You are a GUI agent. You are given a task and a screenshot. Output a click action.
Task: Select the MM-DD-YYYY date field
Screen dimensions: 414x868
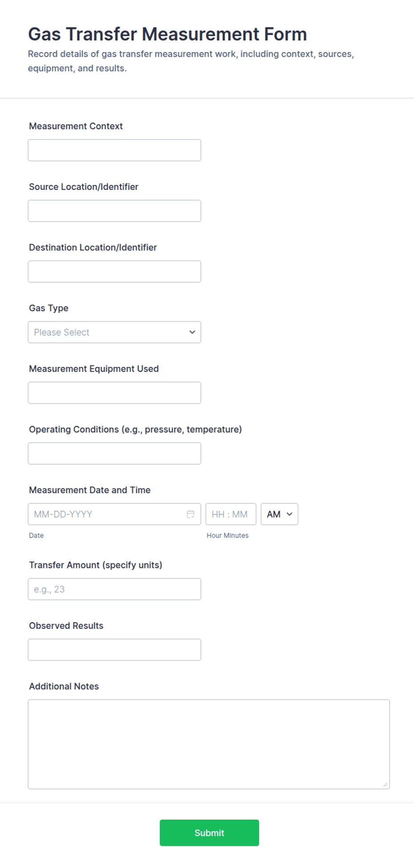[114, 514]
